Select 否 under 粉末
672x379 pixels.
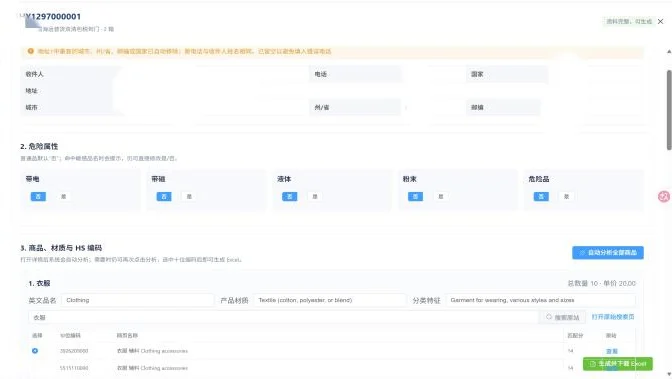point(415,196)
